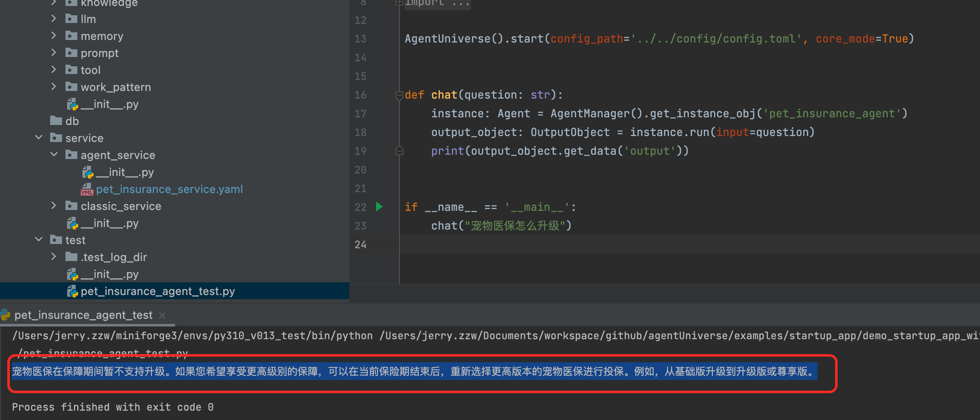Screen dimensions: 980x420
Task: Click the green run gutter arrow
Action: pos(379,207)
